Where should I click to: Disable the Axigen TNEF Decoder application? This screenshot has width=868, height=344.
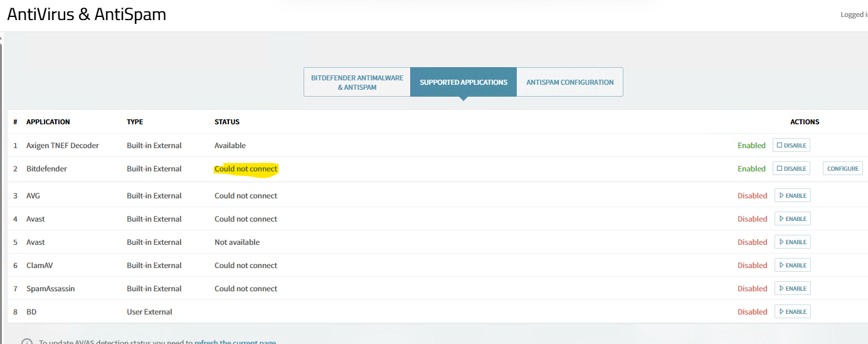coord(791,146)
